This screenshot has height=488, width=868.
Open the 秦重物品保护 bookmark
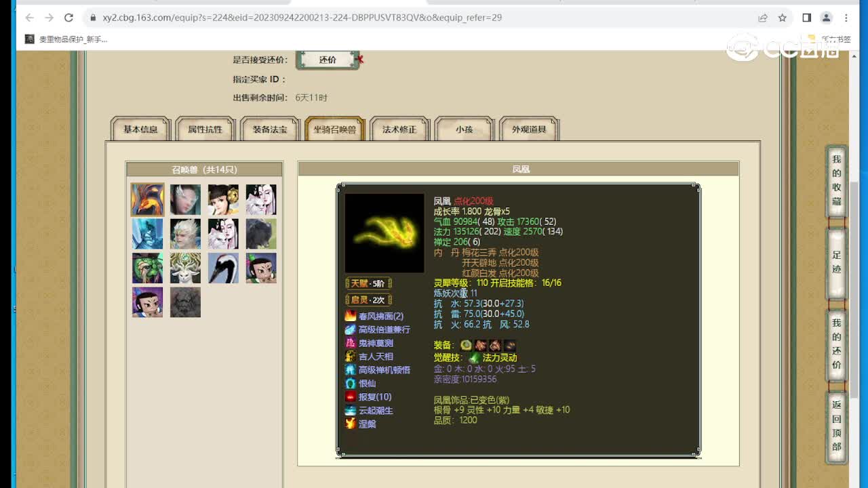(66, 39)
